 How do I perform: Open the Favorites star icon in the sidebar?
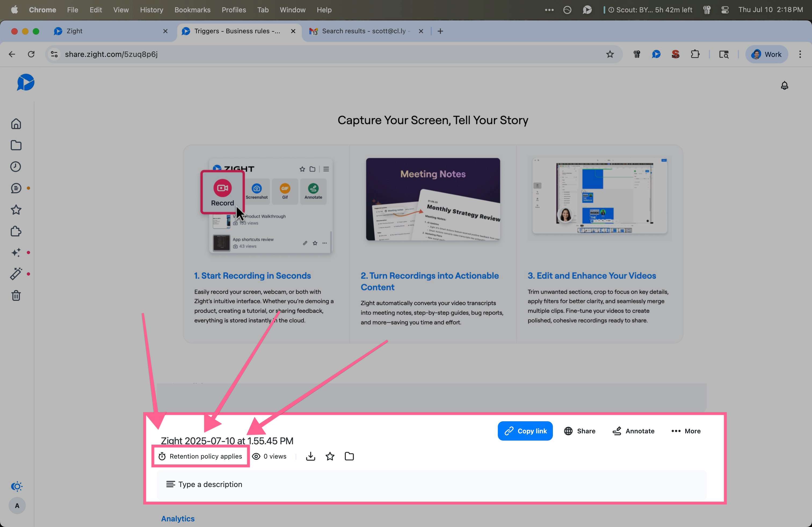coord(16,210)
